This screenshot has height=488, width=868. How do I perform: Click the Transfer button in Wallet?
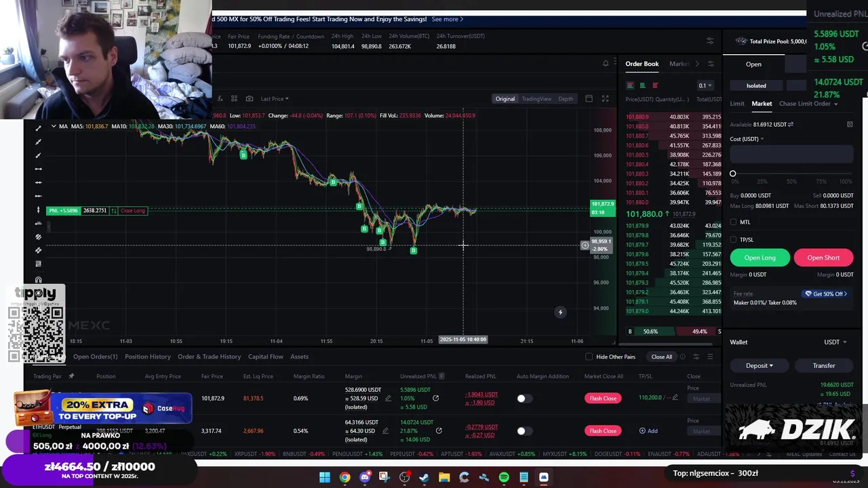(824, 366)
